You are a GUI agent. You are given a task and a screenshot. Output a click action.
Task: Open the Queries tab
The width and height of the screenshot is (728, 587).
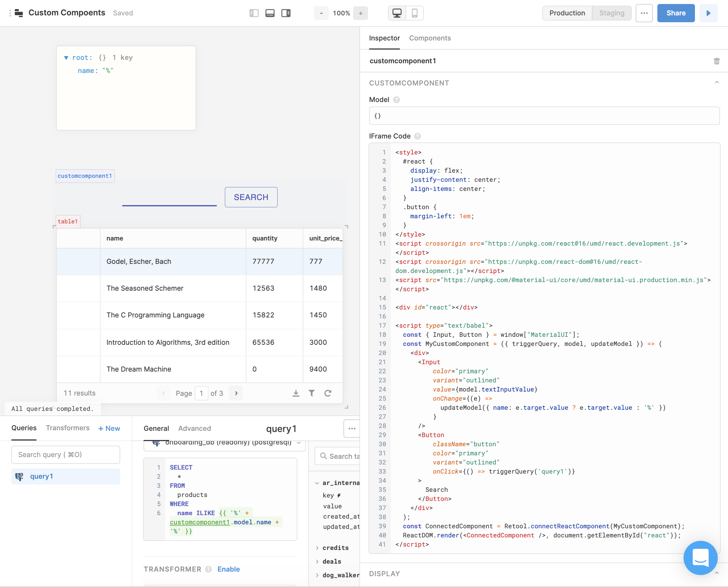pos(24,428)
